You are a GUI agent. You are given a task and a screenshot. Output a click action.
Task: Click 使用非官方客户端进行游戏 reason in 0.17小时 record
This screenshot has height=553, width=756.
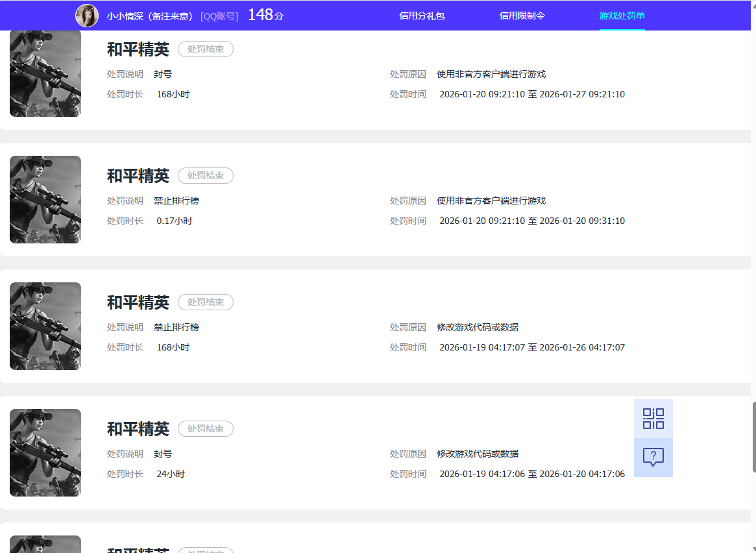491,201
